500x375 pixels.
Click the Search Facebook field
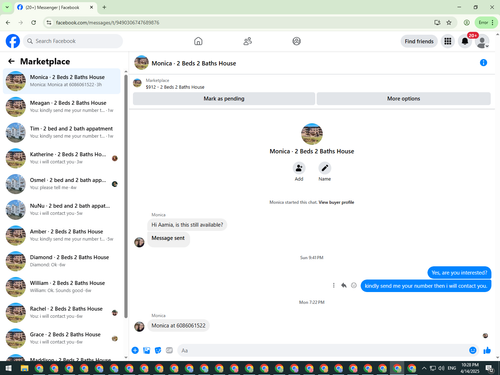73,41
